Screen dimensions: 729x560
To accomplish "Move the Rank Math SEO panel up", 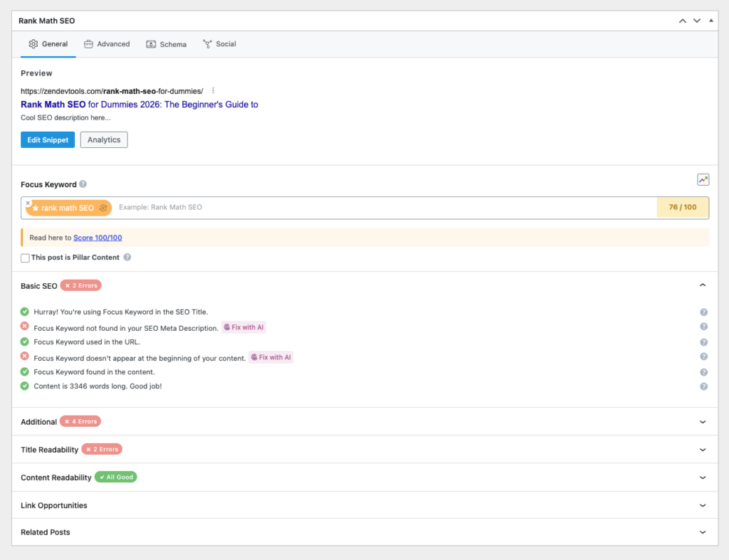I will [x=683, y=21].
